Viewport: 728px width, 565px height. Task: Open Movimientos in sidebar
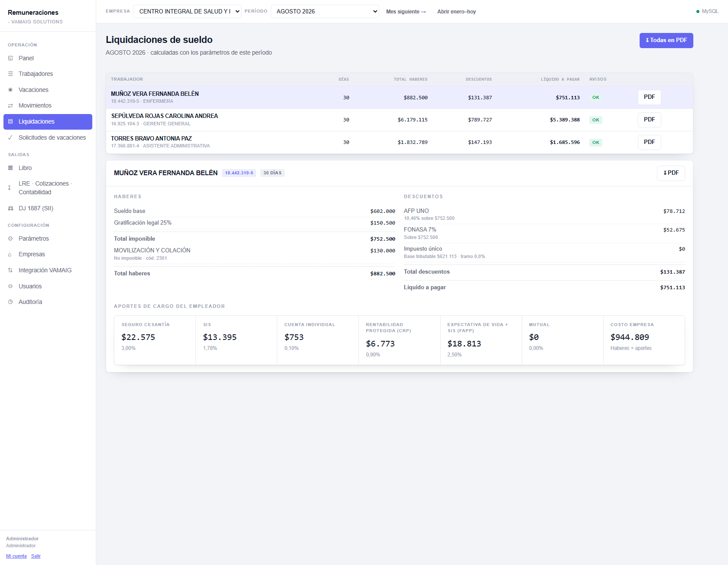click(48, 106)
